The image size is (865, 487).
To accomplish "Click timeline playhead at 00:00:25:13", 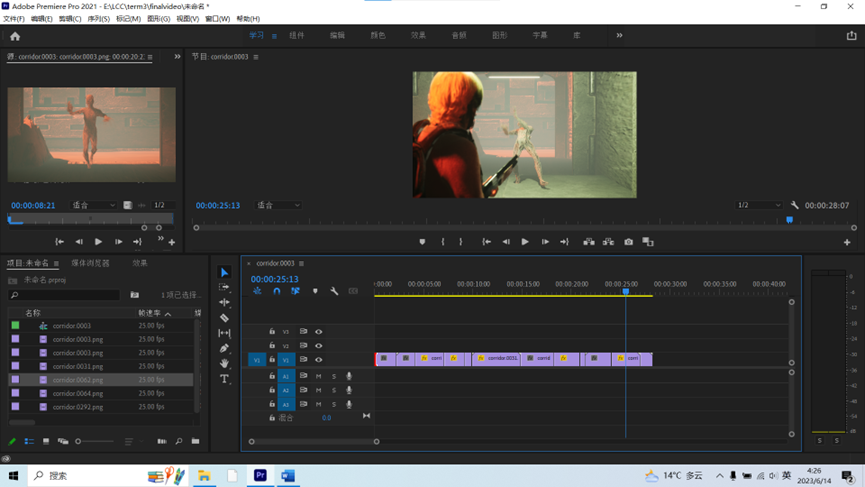I will coord(626,291).
